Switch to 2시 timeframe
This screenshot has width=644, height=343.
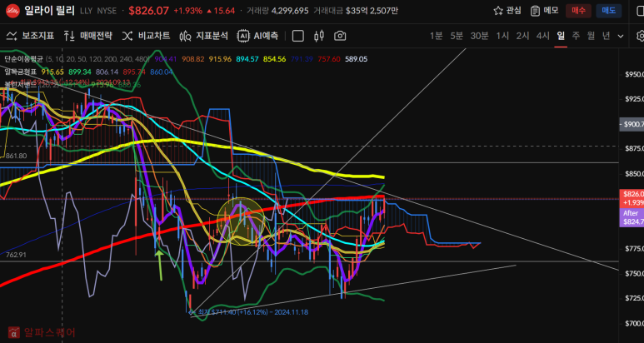point(522,36)
